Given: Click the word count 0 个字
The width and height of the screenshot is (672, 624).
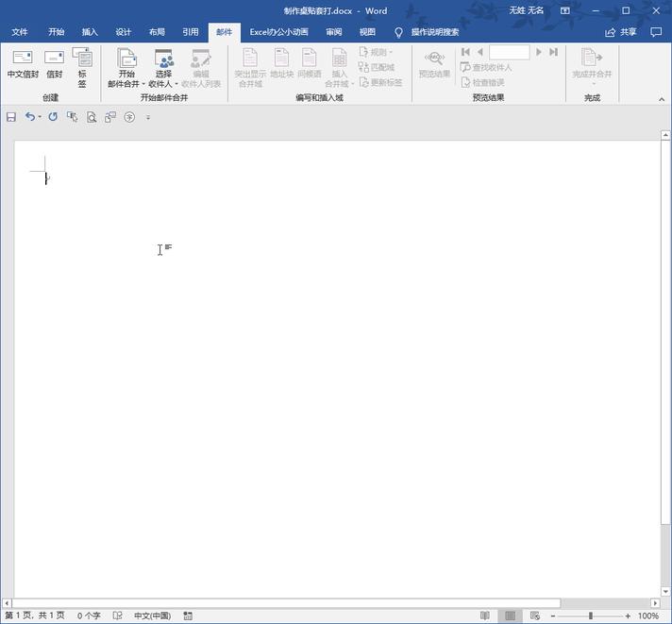Looking at the screenshot, I should [x=89, y=616].
